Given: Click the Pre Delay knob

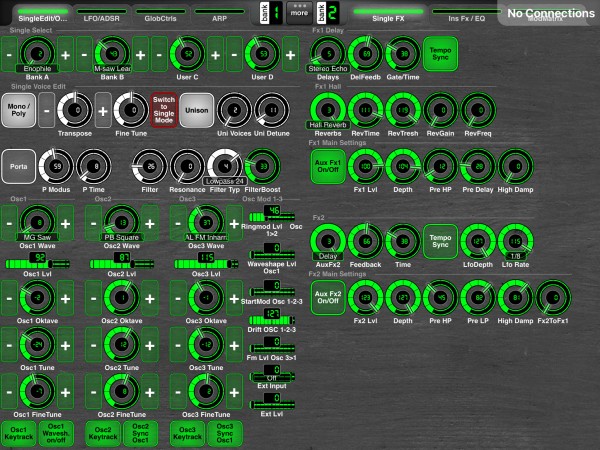Looking at the screenshot, I should click(x=478, y=166).
